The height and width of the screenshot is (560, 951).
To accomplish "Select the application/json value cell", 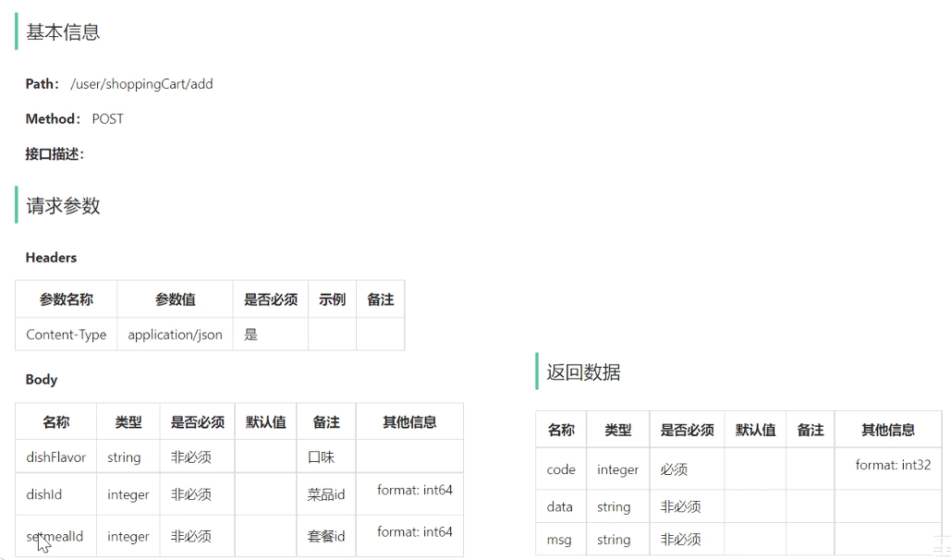I will pyautogui.click(x=175, y=335).
